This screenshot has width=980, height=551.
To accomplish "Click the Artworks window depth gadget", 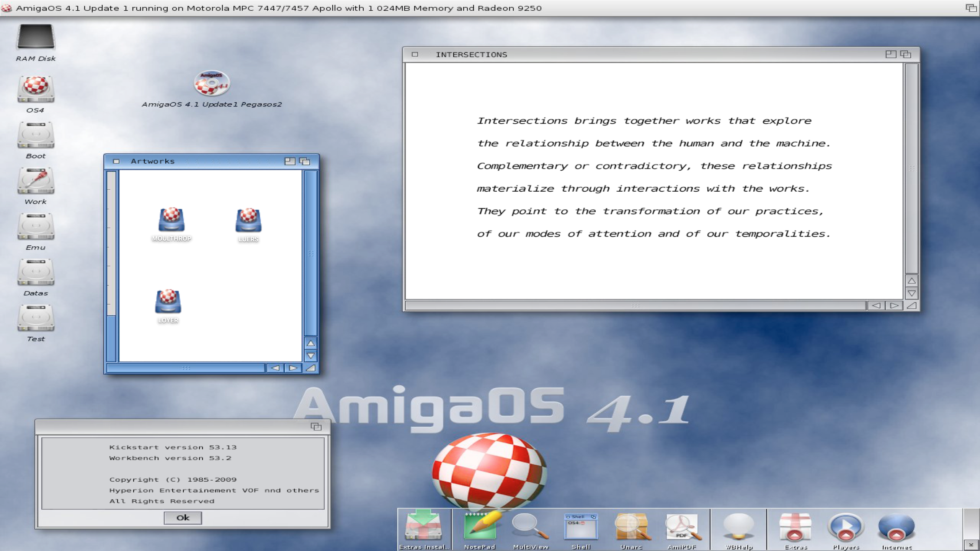I will pyautogui.click(x=305, y=161).
